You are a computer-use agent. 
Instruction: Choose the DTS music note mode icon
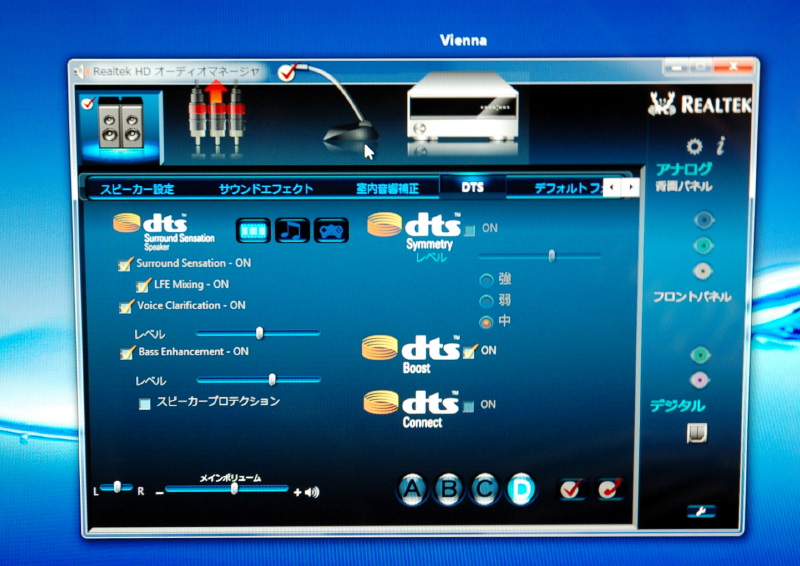pyautogui.click(x=292, y=230)
